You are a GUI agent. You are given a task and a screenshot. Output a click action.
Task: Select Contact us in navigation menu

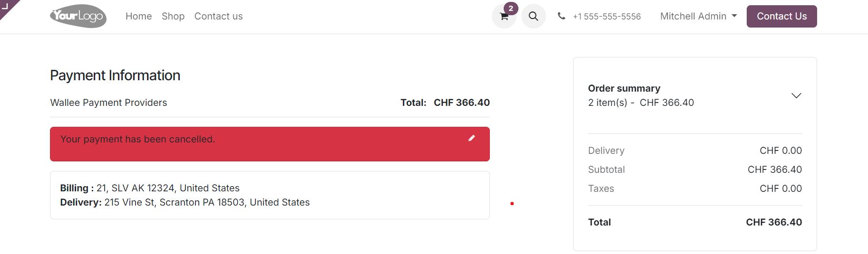coord(218,16)
